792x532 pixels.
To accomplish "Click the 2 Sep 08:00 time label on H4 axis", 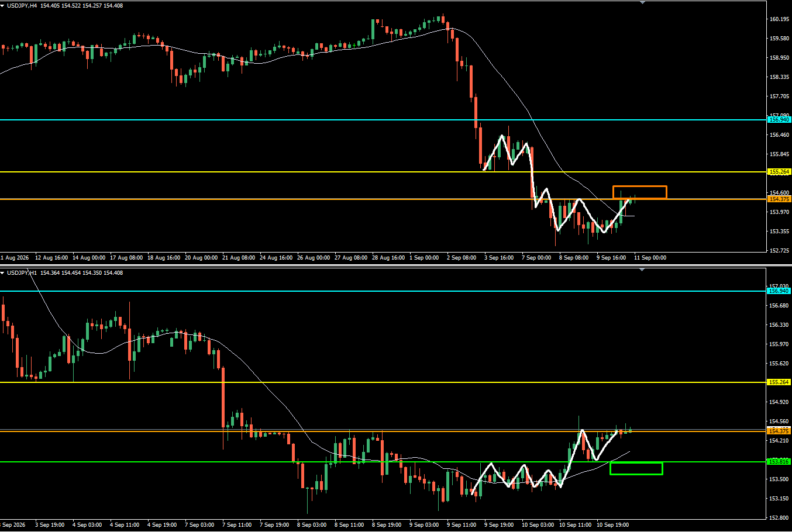I will click(462, 258).
